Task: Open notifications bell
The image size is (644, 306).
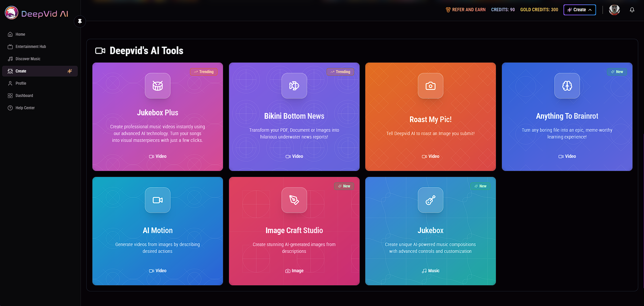Action: click(x=632, y=10)
